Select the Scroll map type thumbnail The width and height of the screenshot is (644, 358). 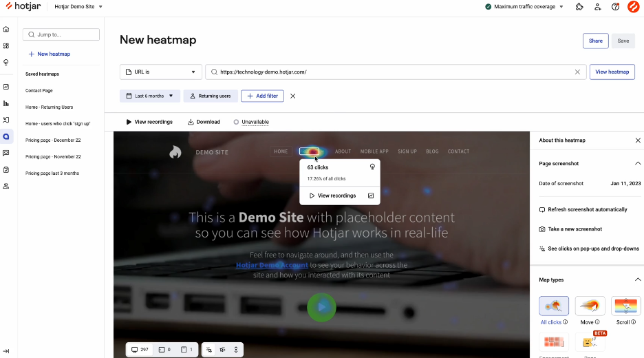click(625, 306)
